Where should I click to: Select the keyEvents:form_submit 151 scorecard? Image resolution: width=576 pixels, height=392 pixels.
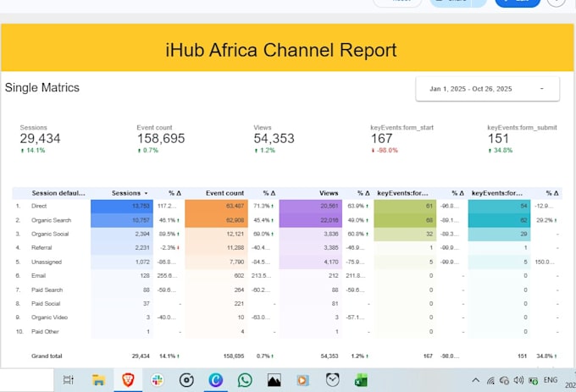click(x=522, y=139)
